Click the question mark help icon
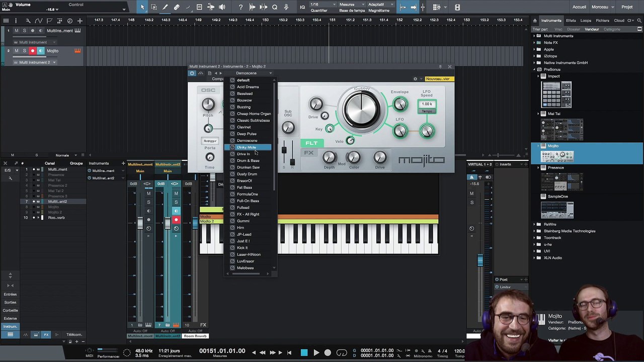This screenshot has width=644, height=362. coord(240,7)
